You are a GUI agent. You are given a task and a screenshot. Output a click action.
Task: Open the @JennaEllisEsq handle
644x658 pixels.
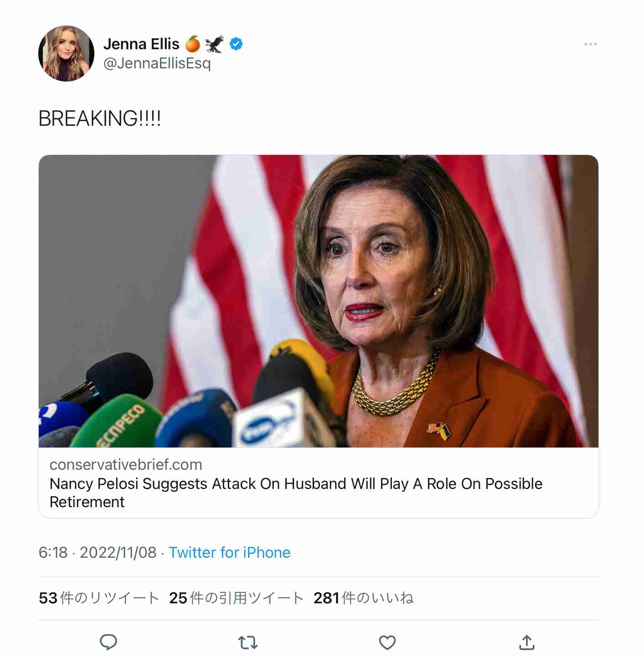pyautogui.click(x=157, y=63)
